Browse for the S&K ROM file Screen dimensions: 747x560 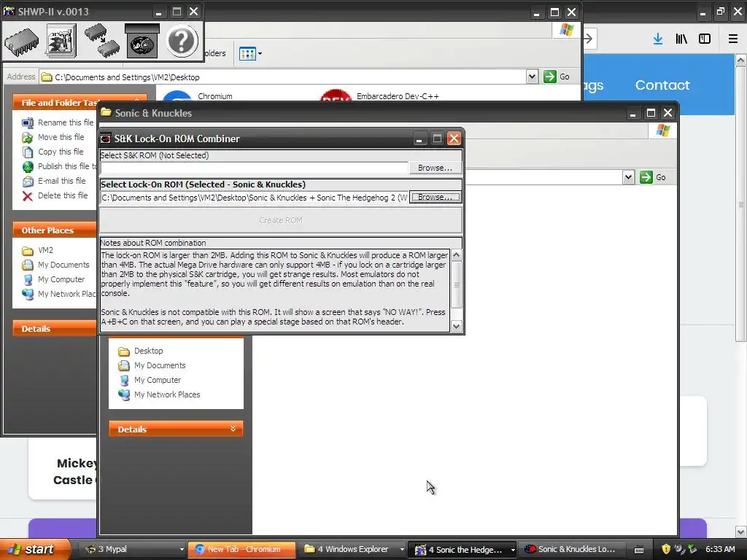point(435,168)
